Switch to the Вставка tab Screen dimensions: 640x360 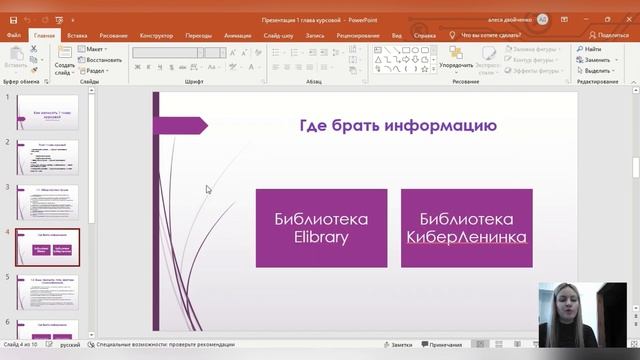point(77,36)
